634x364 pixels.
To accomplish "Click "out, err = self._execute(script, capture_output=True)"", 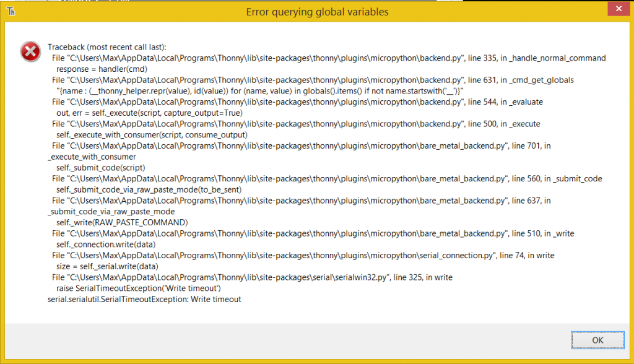I will point(149,113).
